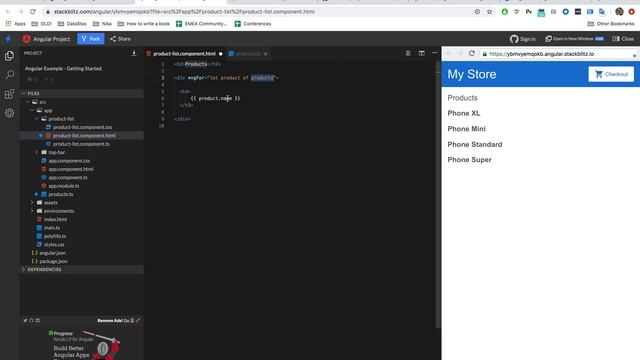Image resolution: width=640 pixels, height=360 pixels.
Task: Open product-list.component.ts file
Action: [x=82, y=144]
